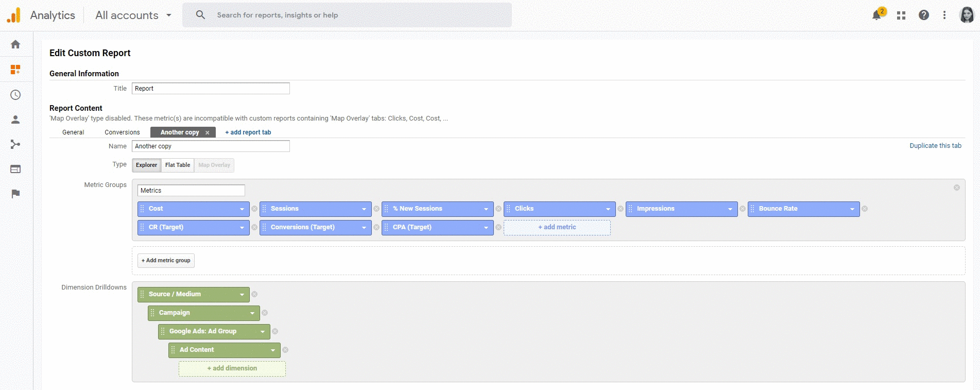
Task: Open the Clicks metric dropdown
Action: coord(608,209)
